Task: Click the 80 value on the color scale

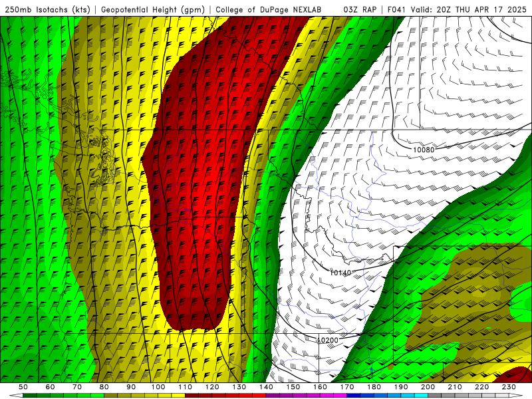Action: click(x=104, y=387)
